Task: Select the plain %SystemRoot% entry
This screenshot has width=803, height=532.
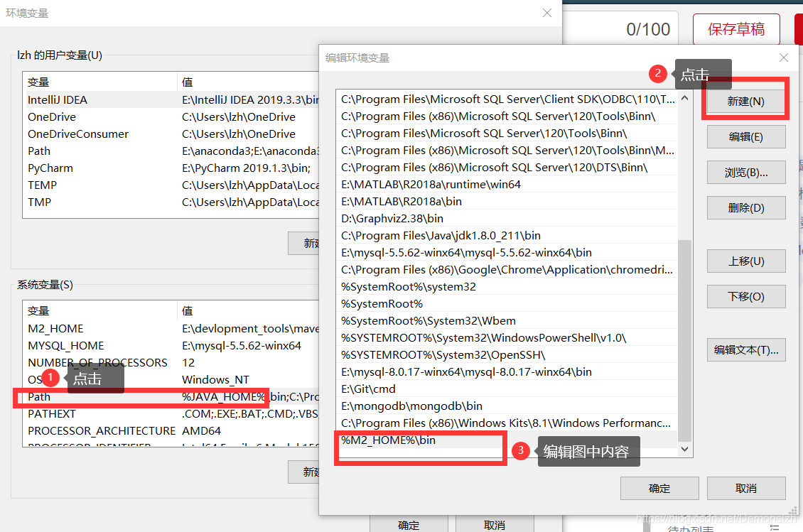Action: pos(507,303)
